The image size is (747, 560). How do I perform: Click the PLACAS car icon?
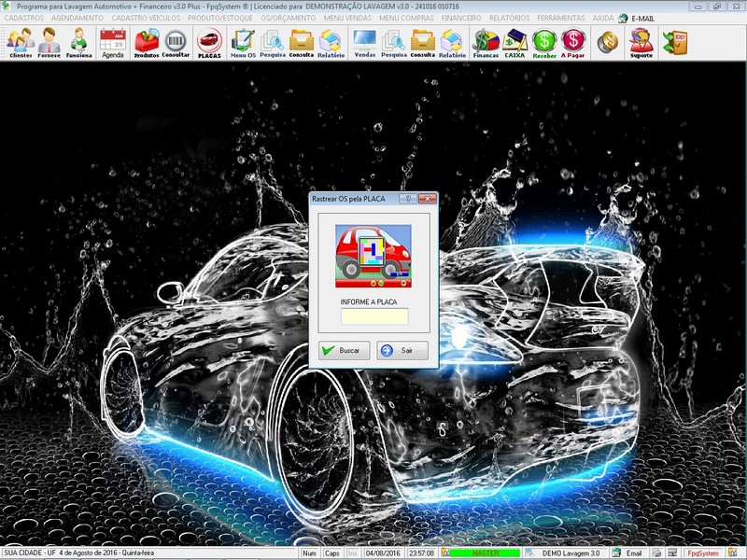[x=209, y=43]
